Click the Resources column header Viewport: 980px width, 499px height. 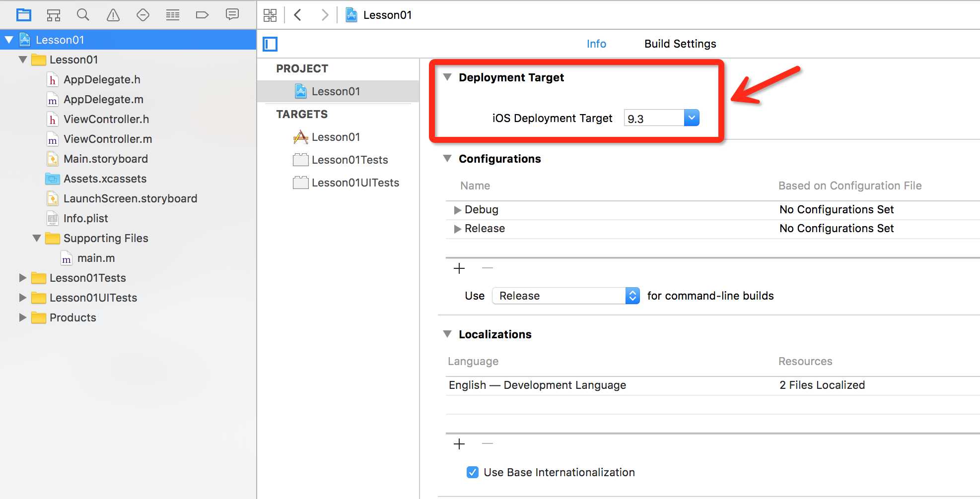805,361
